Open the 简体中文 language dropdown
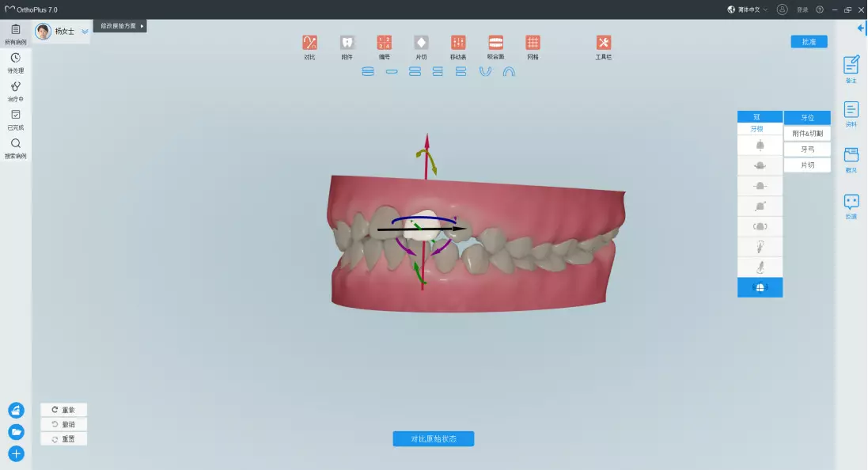868x470 pixels. (x=747, y=9)
